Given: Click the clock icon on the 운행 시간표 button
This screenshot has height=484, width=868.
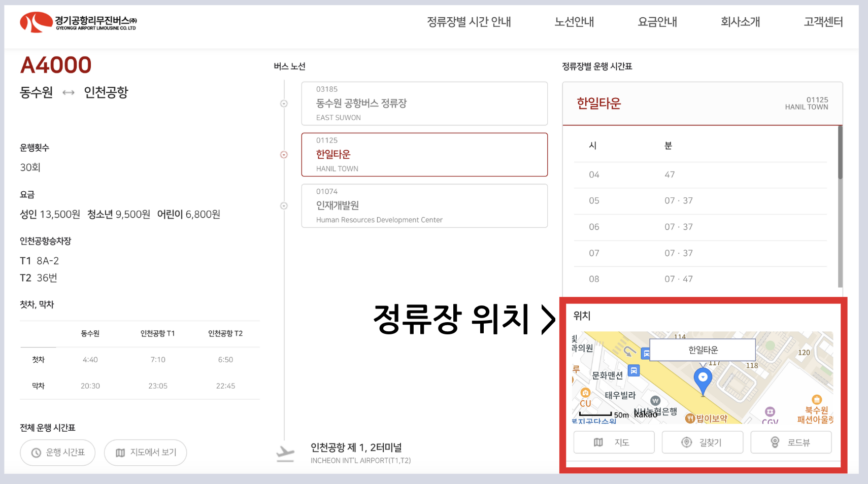Looking at the screenshot, I should [x=36, y=453].
